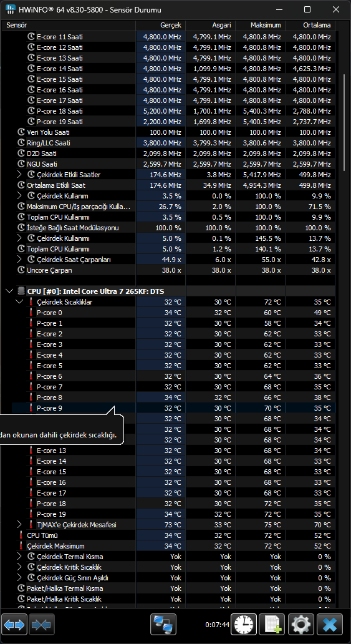Click the 2,788.0 MHz average value
This screenshot has width=351, height=644.
click(x=312, y=111)
